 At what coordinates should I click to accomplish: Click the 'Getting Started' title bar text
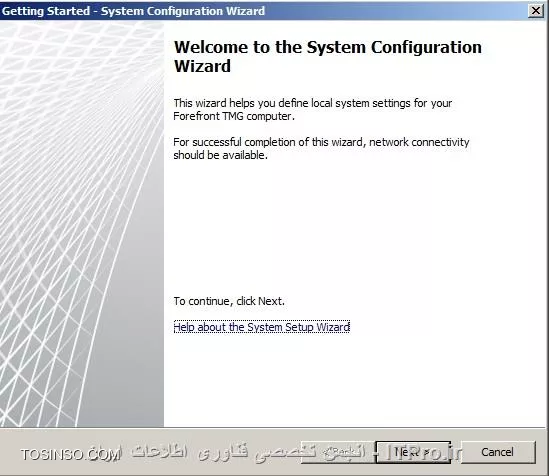pyautogui.click(x=133, y=11)
